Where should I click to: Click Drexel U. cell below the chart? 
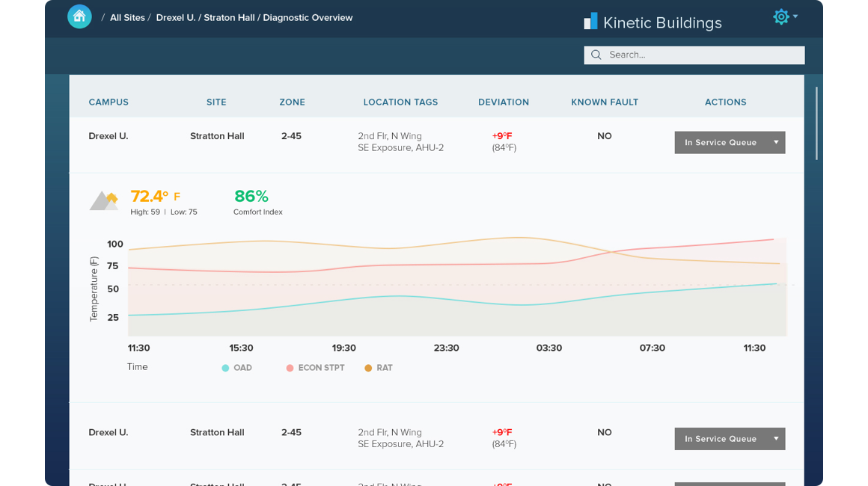pyautogui.click(x=109, y=432)
